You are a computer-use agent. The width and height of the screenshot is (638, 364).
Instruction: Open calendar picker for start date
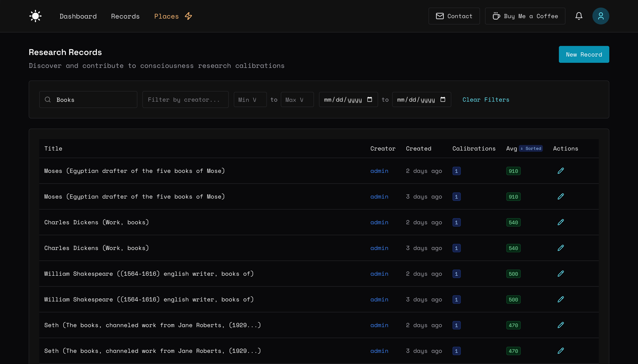(x=370, y=99)
